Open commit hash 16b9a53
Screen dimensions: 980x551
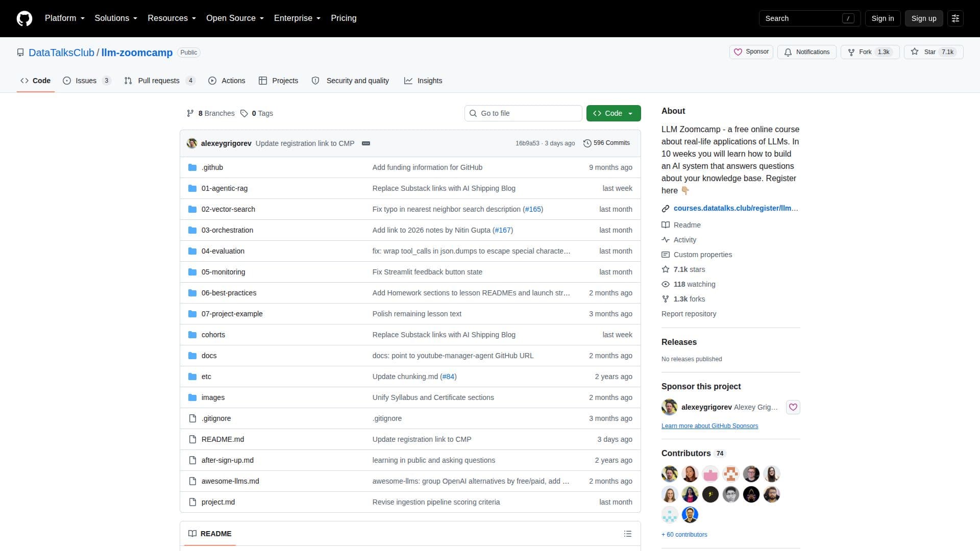[x=527, y=143]
